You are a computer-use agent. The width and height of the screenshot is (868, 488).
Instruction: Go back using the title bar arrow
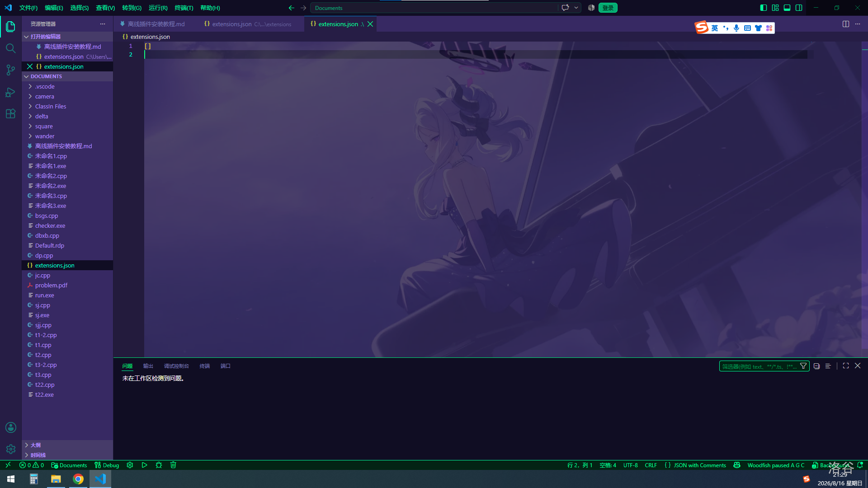[x=292, y=8]
